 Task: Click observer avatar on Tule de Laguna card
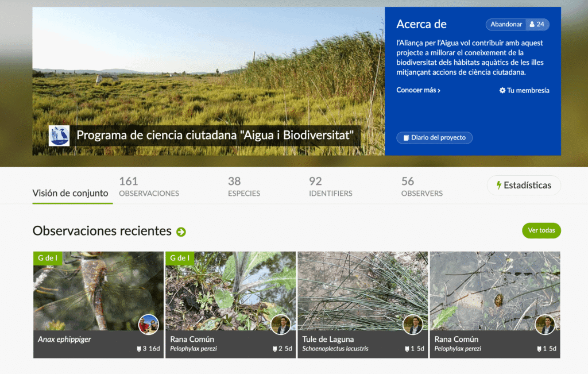pyautogui.click(x=413, y=325)
